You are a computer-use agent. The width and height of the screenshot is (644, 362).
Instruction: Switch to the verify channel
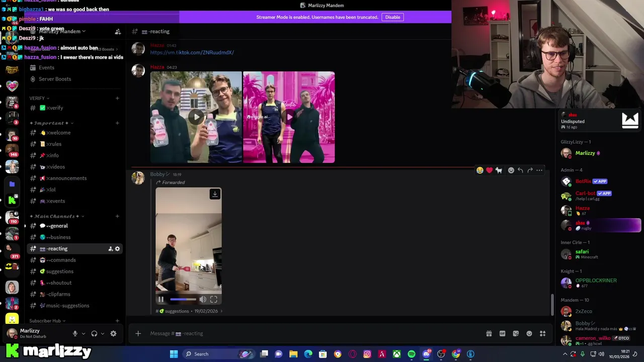tap(74, 108)
